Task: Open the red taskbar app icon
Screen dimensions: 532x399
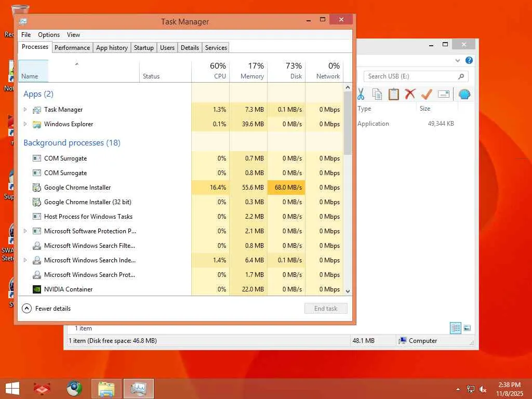Action: [x=42, y=389]
